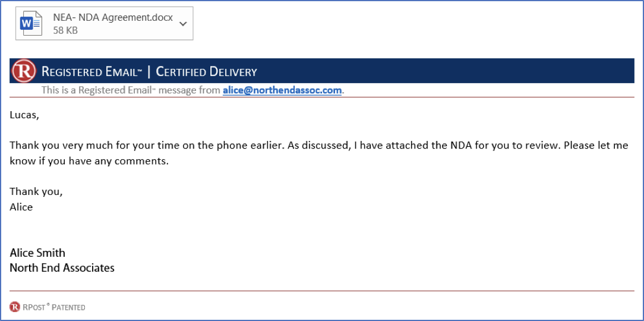Click the 'Lucas,' greeting line

[x=24, y=115]
